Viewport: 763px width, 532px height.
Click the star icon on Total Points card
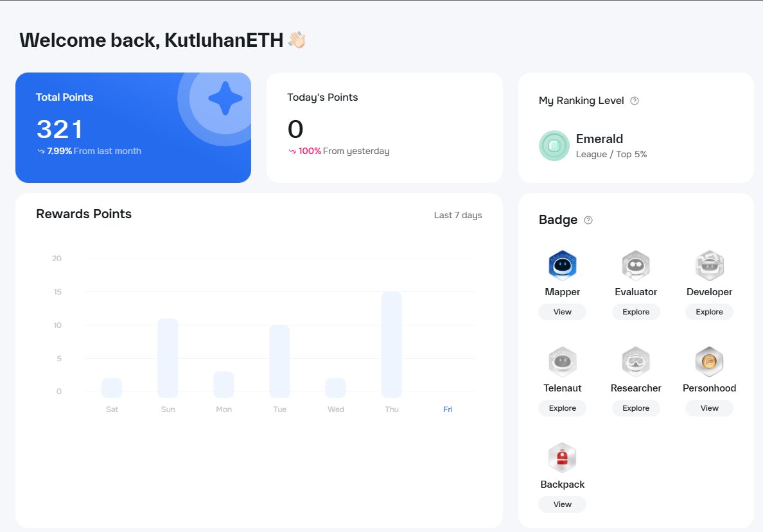[225, 98]
